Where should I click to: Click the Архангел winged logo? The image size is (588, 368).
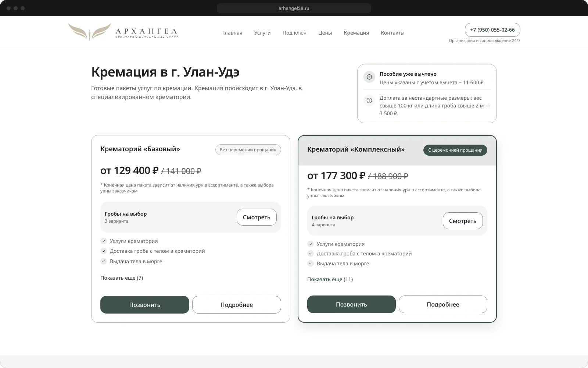coord(123,32)
